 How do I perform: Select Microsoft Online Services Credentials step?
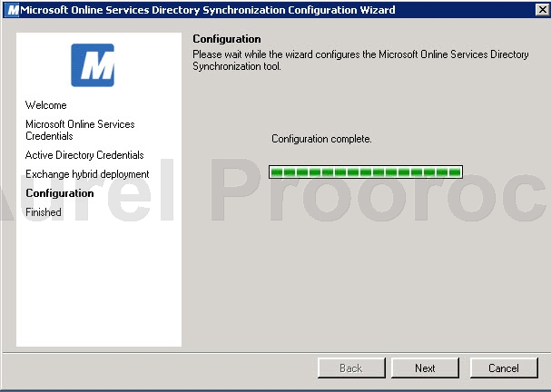[80, 130]
